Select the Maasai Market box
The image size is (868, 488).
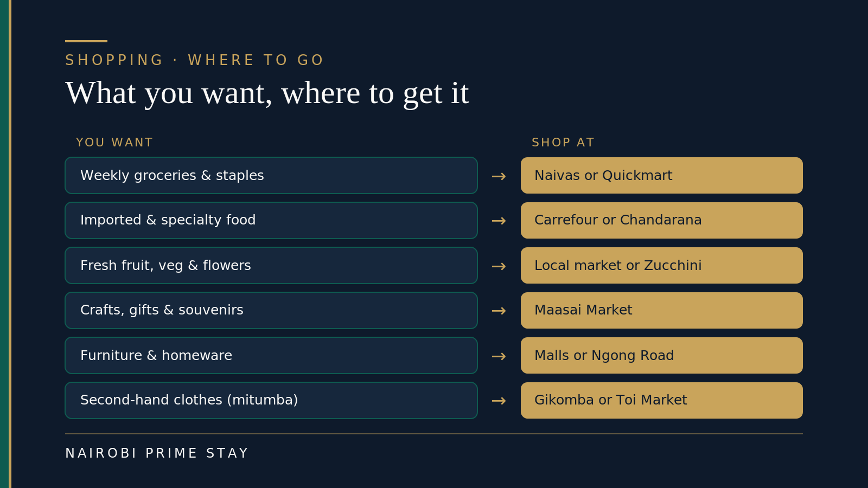tap(662, 310)
